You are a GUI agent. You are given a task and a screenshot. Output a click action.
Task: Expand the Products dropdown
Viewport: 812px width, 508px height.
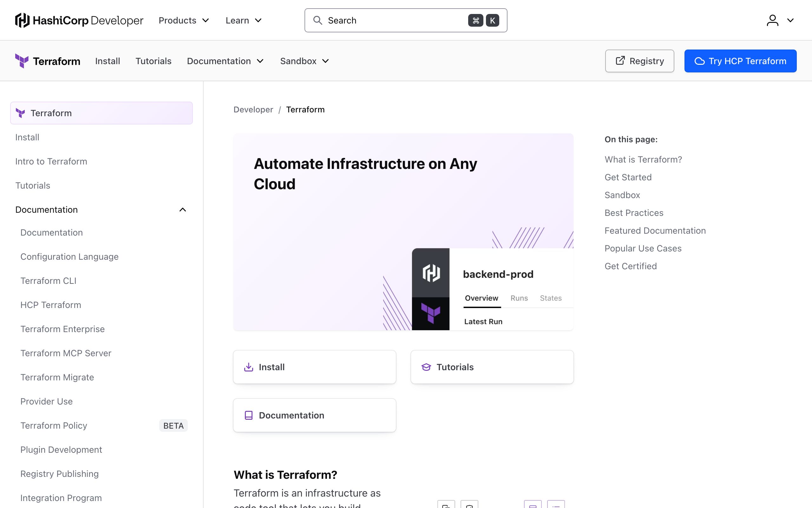click(x=184, y=20)
